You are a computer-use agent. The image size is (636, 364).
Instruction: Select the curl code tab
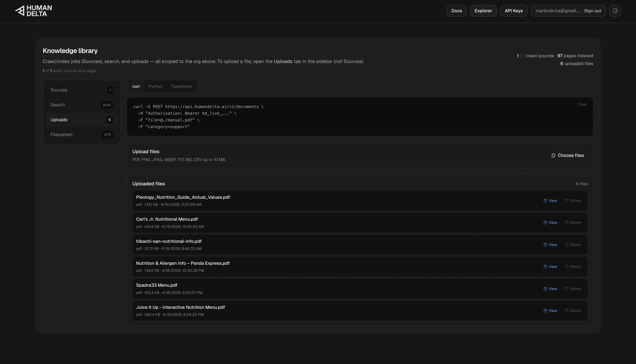(x=136, y=86)
